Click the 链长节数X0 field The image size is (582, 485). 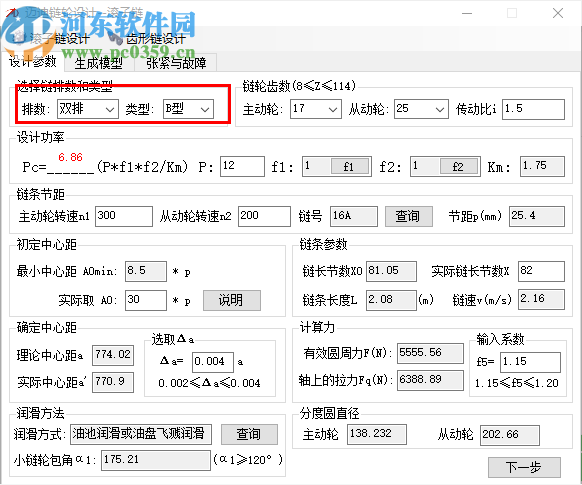(x=391, y=271)
